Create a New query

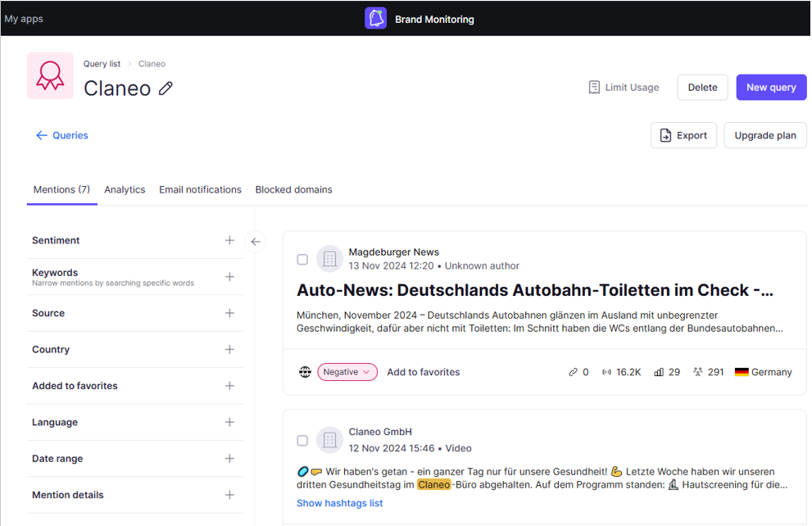[x=771, y=88]
